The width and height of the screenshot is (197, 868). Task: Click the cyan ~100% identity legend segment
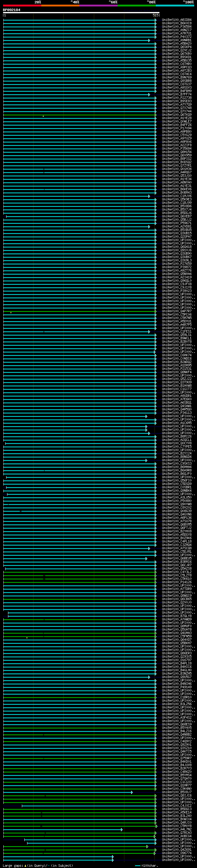click(175, 6)
